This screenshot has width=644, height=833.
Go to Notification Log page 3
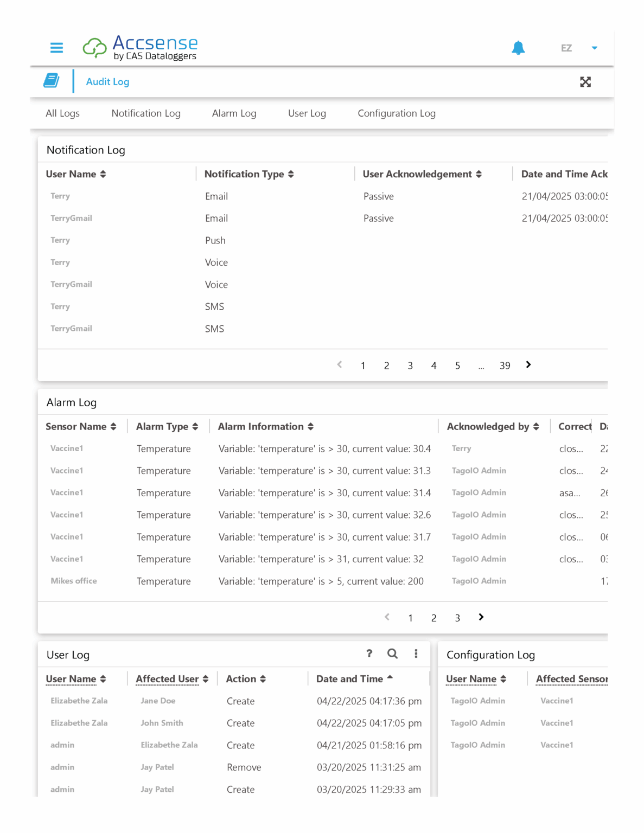(410, 366)
